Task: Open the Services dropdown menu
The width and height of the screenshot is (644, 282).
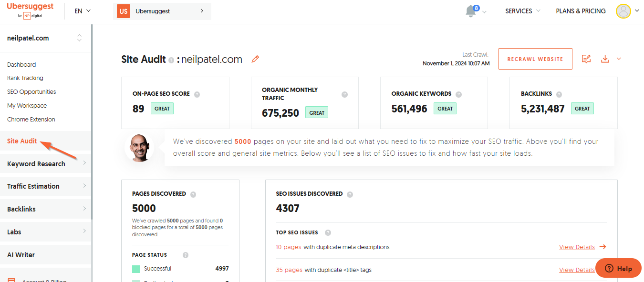Action: (523, 10)
